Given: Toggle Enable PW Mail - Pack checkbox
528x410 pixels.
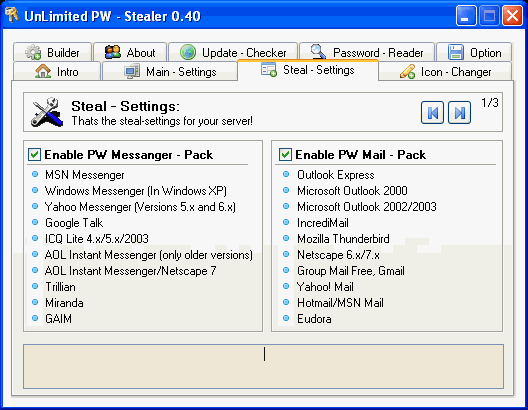Looking at the screenshot, I should pyautogui.click(x=285, y=155).
